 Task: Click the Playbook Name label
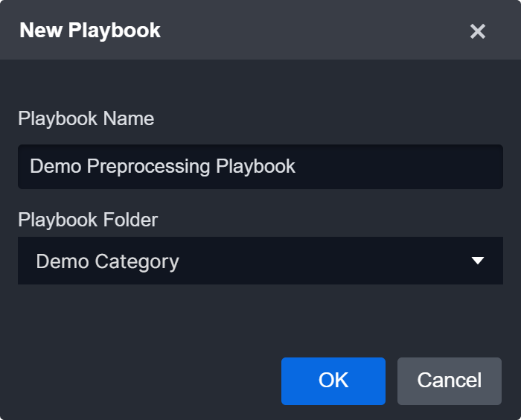pos(86,118)
